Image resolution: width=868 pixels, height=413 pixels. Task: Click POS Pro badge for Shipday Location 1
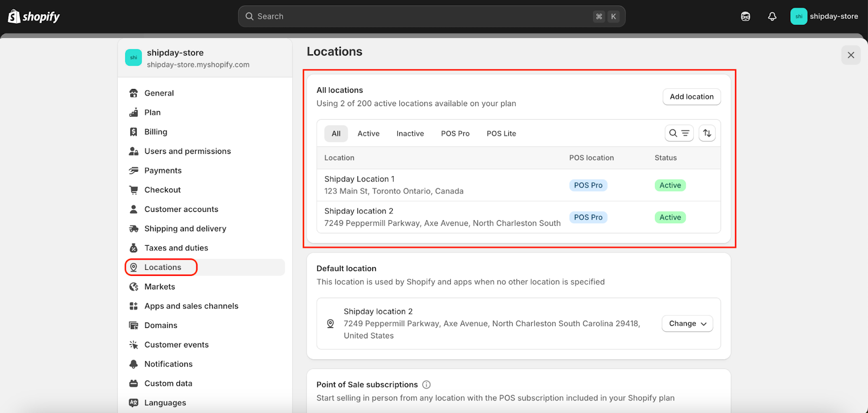pyautogui.click(x=588, y=185)
